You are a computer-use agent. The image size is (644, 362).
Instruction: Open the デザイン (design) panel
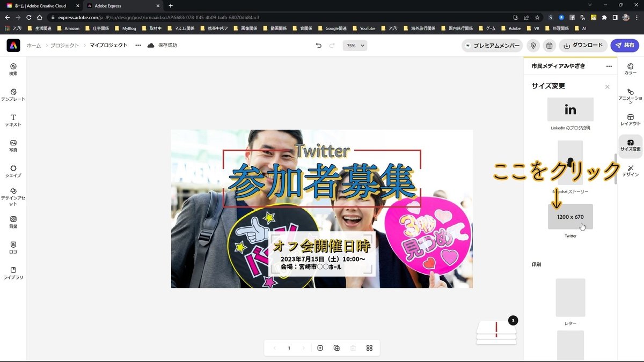coord(631,171)
